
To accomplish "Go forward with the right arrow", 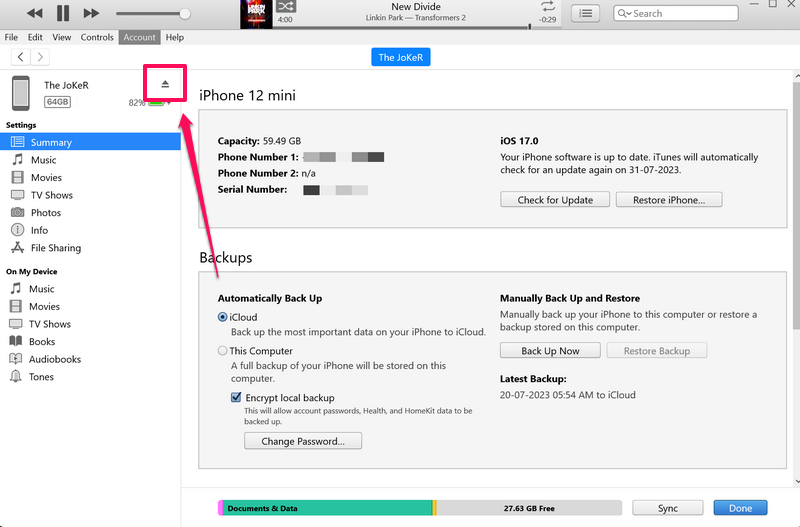I will (x=40, y=57).
